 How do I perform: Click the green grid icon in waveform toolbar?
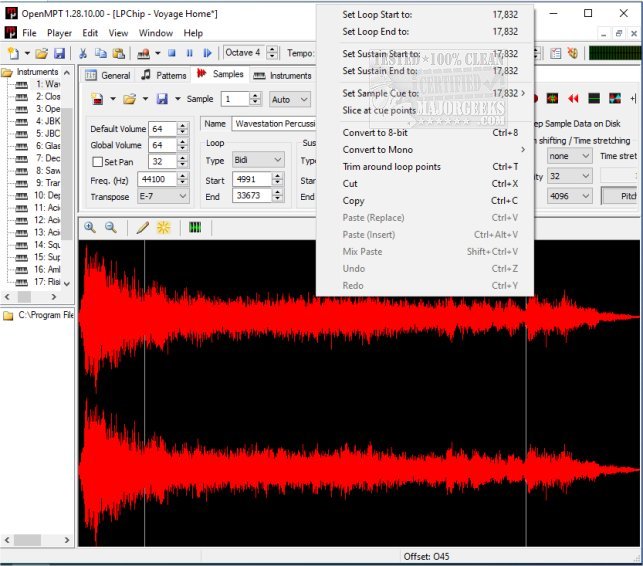[x=194, y=227]
